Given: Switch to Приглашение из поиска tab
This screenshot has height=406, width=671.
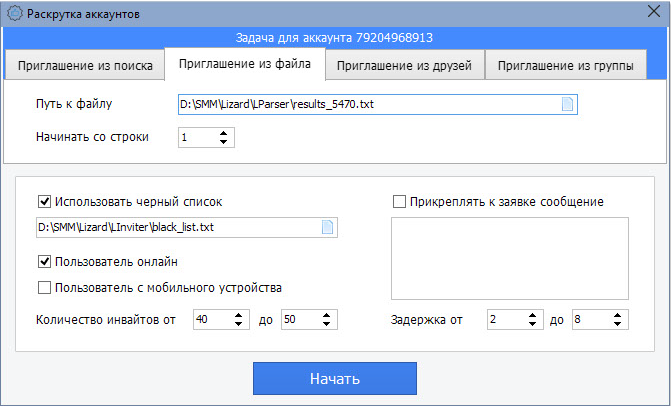Looking at the screenshot, I should pyautogui.click(x=85, y=65).
